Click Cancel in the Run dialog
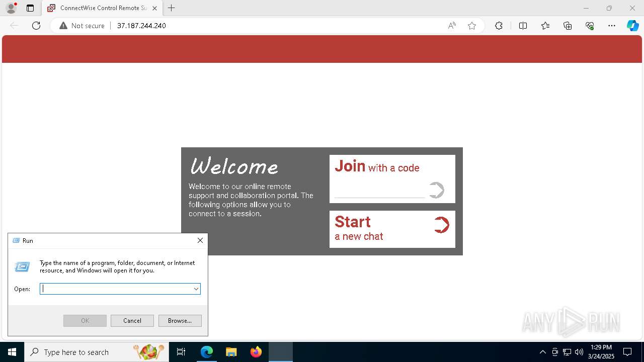The height and width of the screenshot is (362, 644). [132, 321]
